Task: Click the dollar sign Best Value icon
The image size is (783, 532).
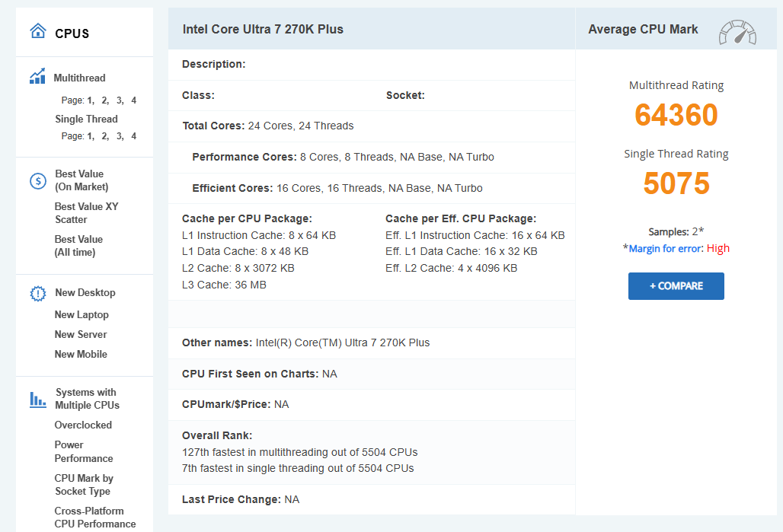Action: pos(37,180)
